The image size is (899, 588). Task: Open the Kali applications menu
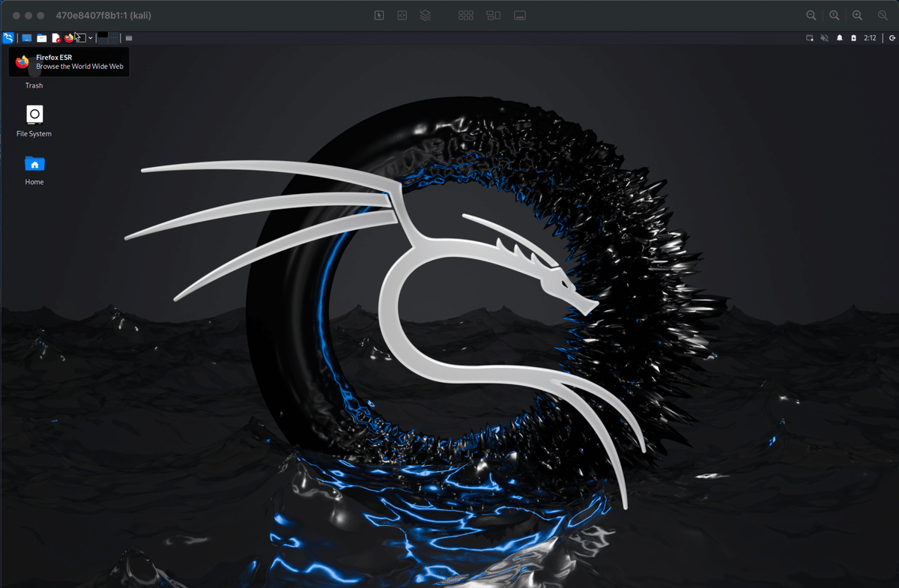tap(8, 37)
